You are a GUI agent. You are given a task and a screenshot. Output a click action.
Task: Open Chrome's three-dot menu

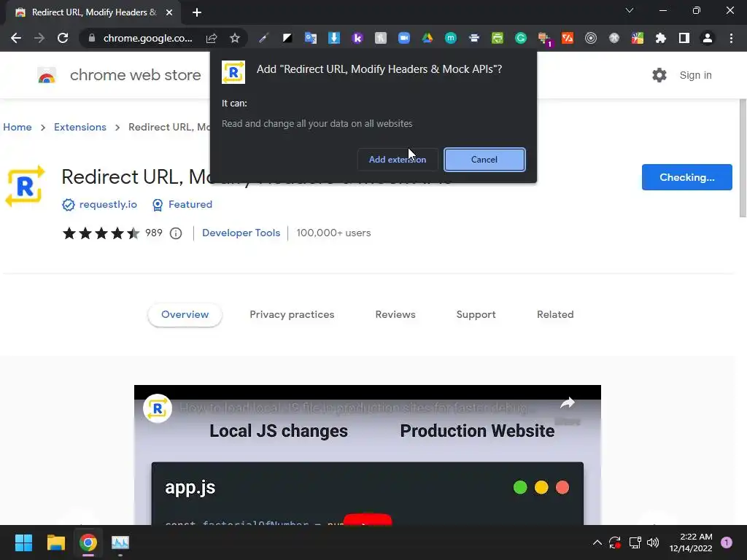point(731,38)
